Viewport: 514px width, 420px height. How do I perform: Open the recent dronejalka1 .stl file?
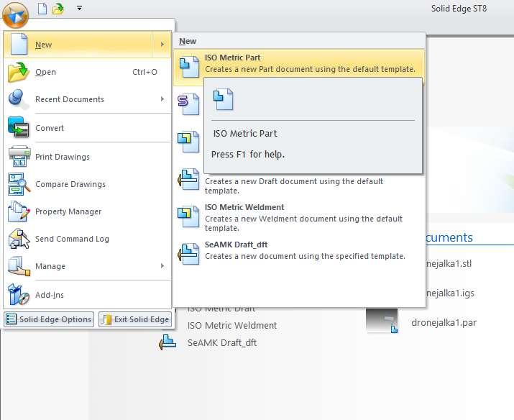[449, 263]
